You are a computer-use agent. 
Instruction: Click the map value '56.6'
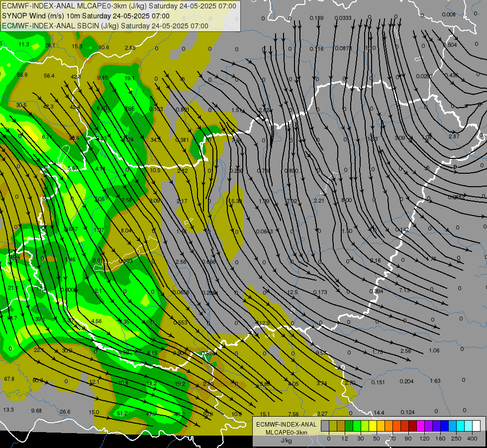22,75
